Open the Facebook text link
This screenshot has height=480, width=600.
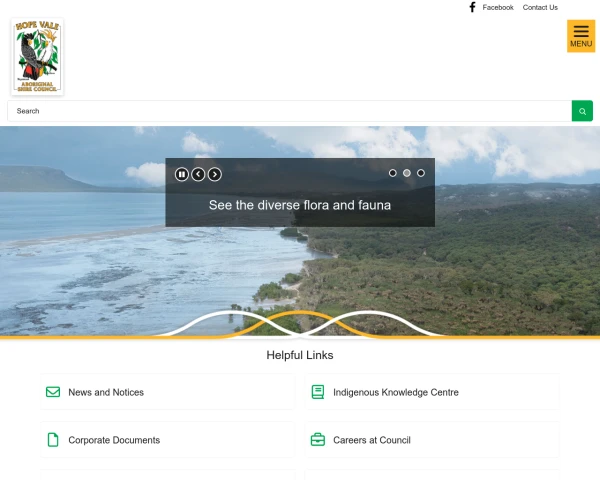coord(497,7)
